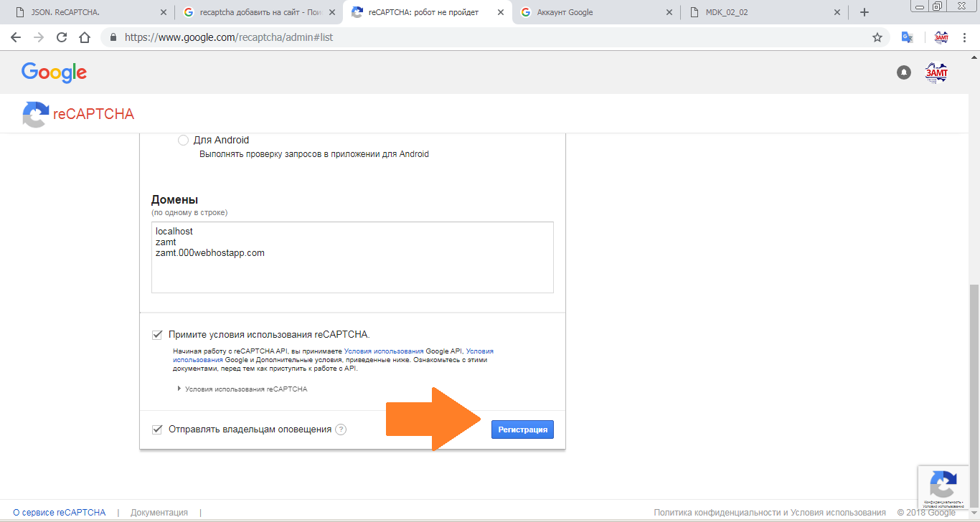Open 'Политика конфиденциальности и Условия использования' link

770,512
